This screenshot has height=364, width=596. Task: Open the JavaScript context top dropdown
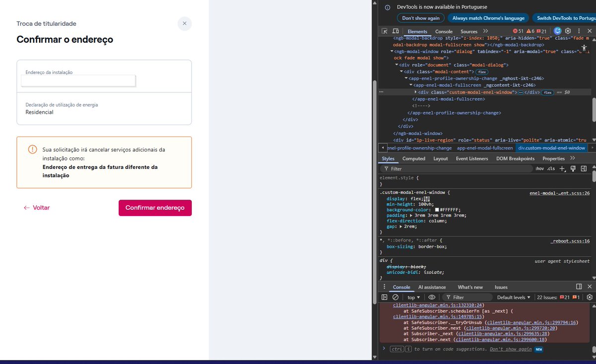(413, 297)
